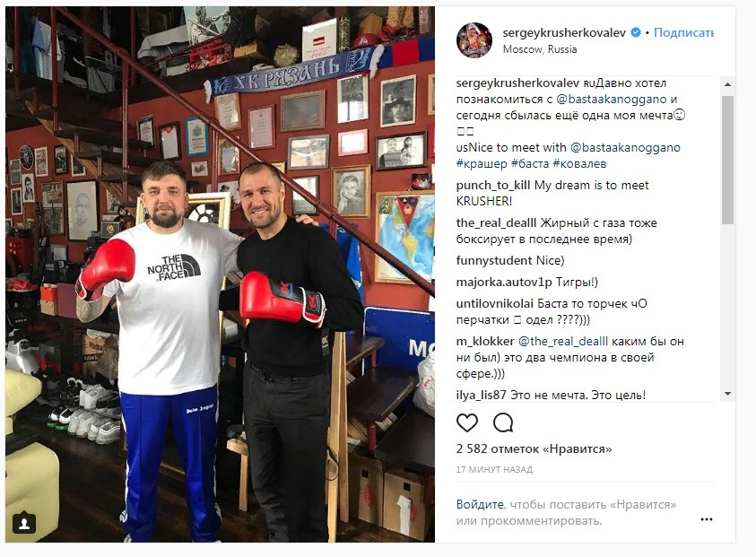Open the Moscow, Russia location link
Screen dimensions: 756x557
click(x=540, y=49)
